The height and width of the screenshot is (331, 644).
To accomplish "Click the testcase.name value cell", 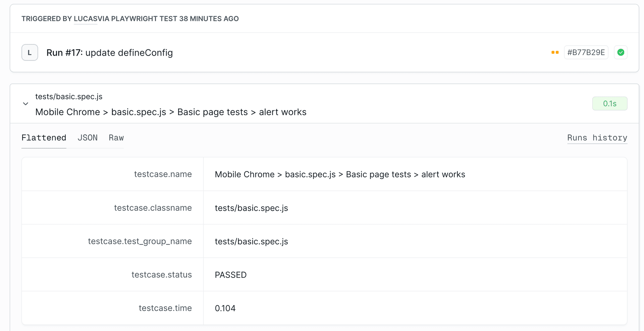I will point(340,174).
